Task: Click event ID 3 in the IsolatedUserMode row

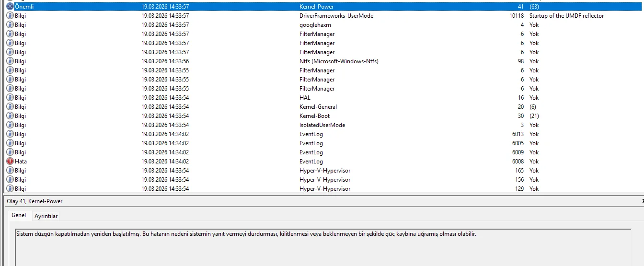Action: coord(522,125)
